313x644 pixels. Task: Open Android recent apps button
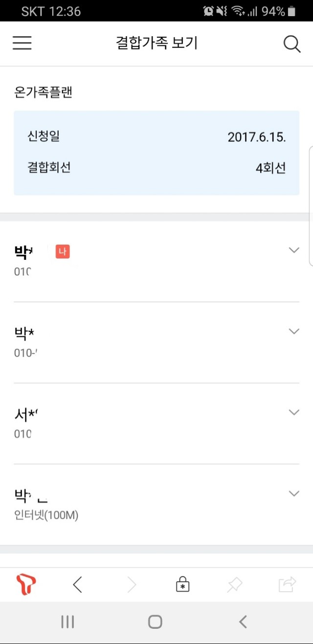67,622
